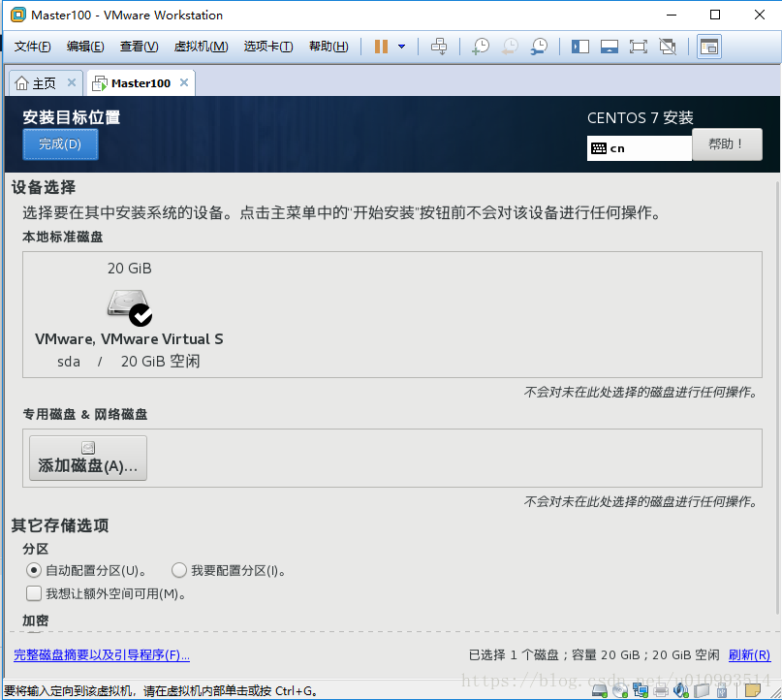Click the Unity mode toolbar icon
This screenshot has width=782, height=700.
click(668, 47)
